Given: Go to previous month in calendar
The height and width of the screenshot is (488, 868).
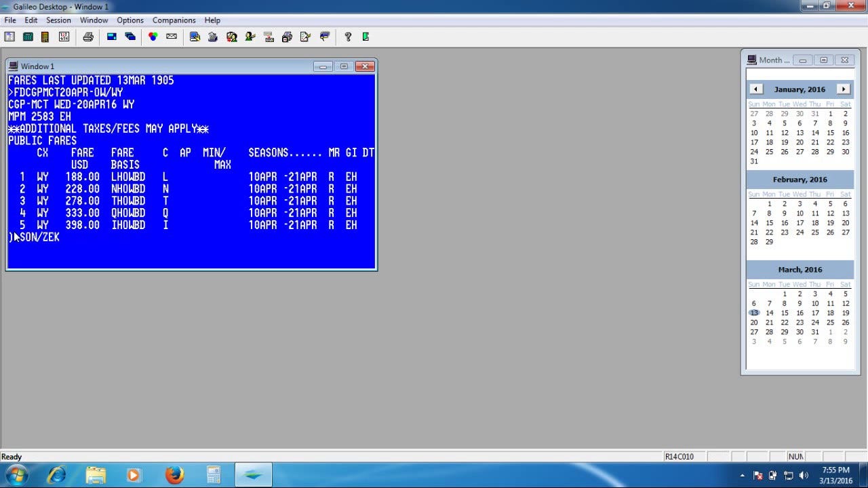Looking at the screenshot, I should pyautogui.click(x=756, y=89).
